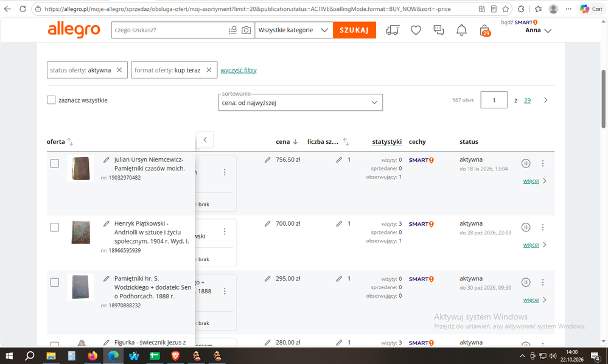Viewport: 608px width, 364px height.
Task: Open Brave browser from taskbar
Action: click(x=175, y=355)
